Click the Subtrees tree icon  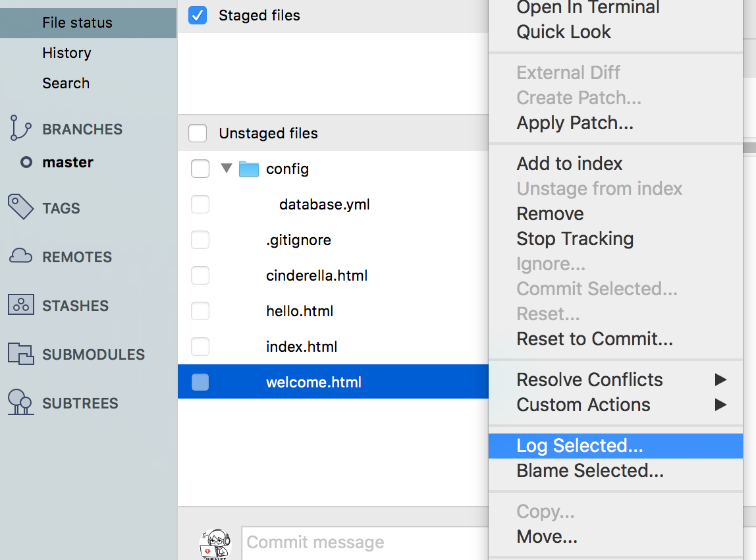21,403
